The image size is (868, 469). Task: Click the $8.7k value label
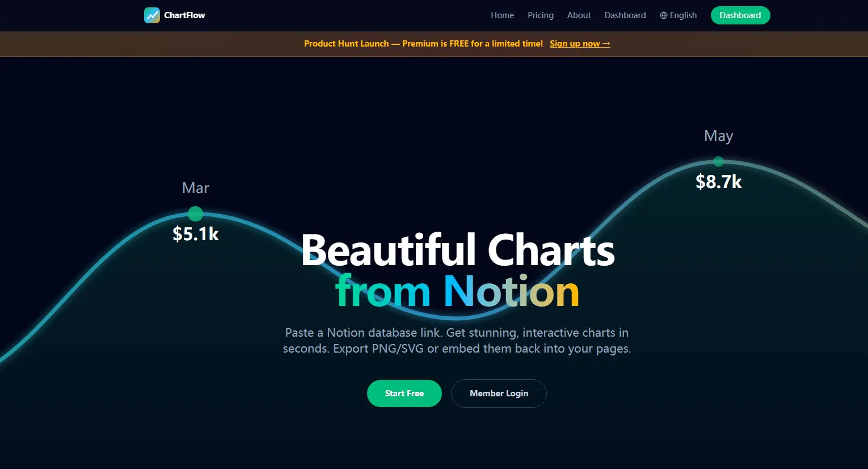719,182
